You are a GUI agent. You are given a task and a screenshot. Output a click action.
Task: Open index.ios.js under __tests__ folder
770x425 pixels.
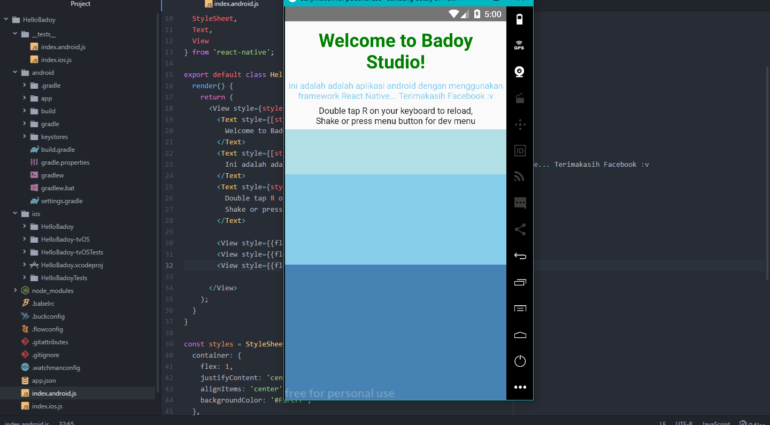click(56, 60)
